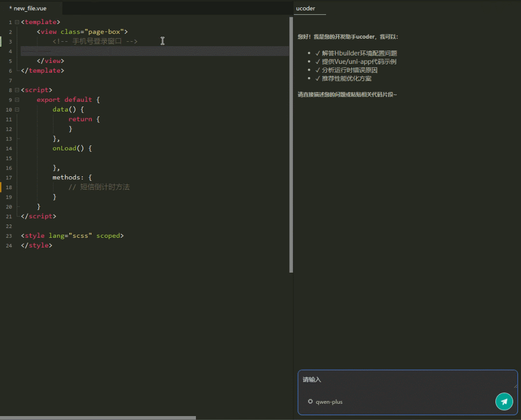
Task: Grab the chat textarea resize handle
Action: (x=515, y=386)
